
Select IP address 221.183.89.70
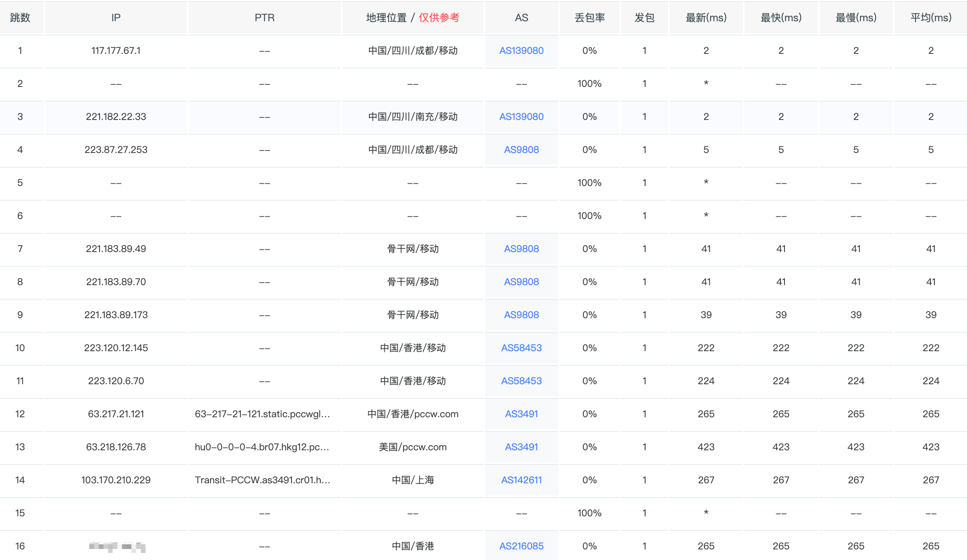click(116, 282)
